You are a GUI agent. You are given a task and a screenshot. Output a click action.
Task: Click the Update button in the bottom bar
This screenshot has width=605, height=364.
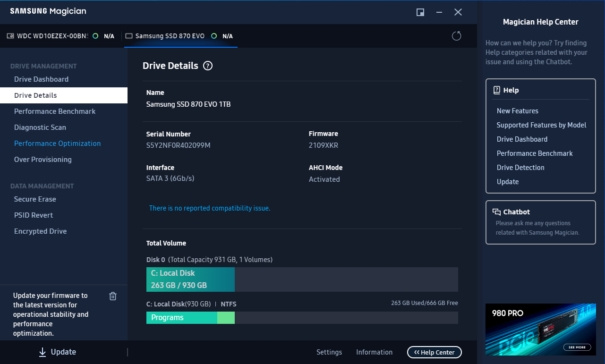[57, 352]
